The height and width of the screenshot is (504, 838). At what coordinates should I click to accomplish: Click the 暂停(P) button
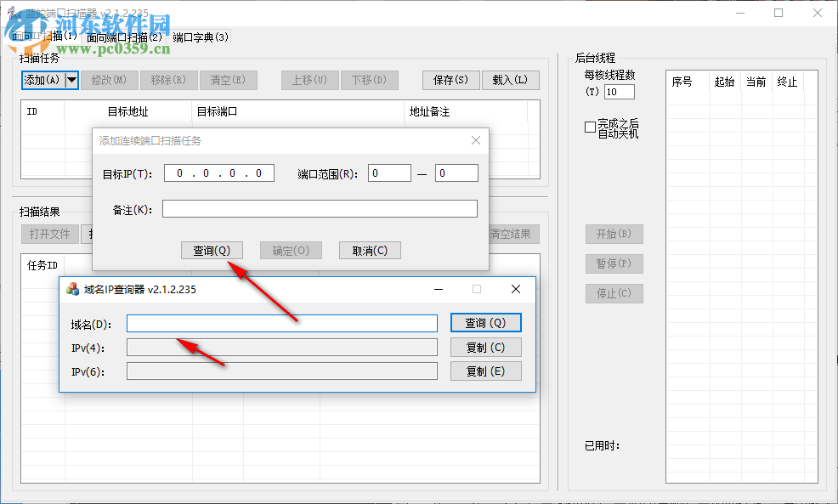click(614, 263)
